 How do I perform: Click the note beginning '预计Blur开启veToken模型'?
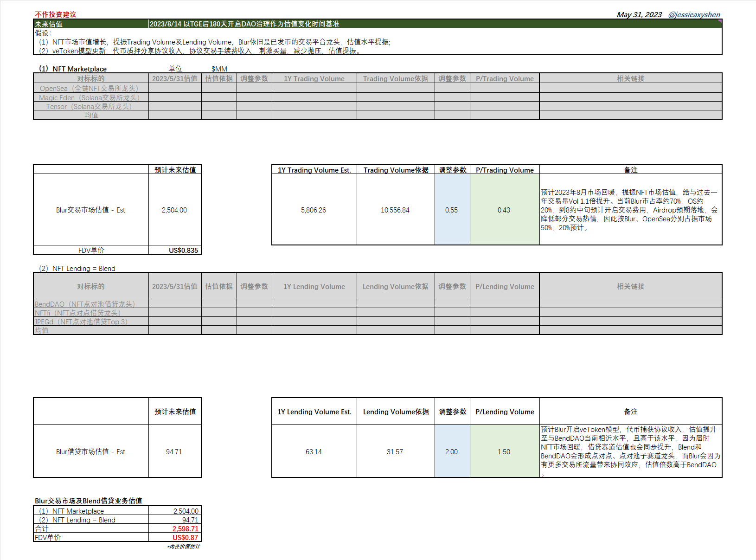630,451
